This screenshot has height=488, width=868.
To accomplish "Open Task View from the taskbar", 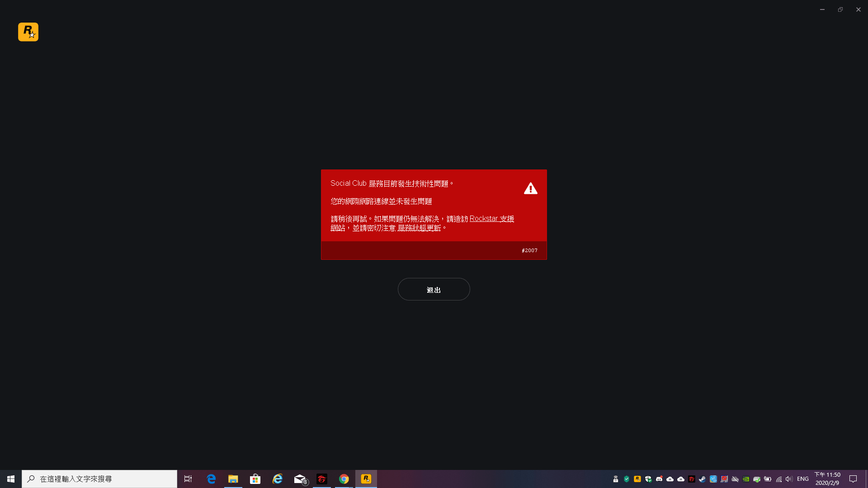I will 188,479.
